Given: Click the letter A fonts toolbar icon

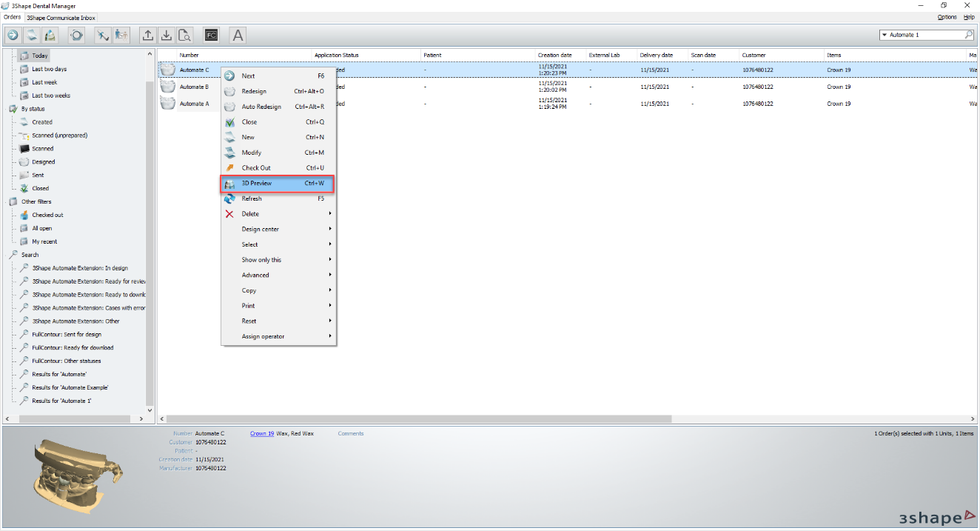Looking at the screenshot, I should point(237,35).
